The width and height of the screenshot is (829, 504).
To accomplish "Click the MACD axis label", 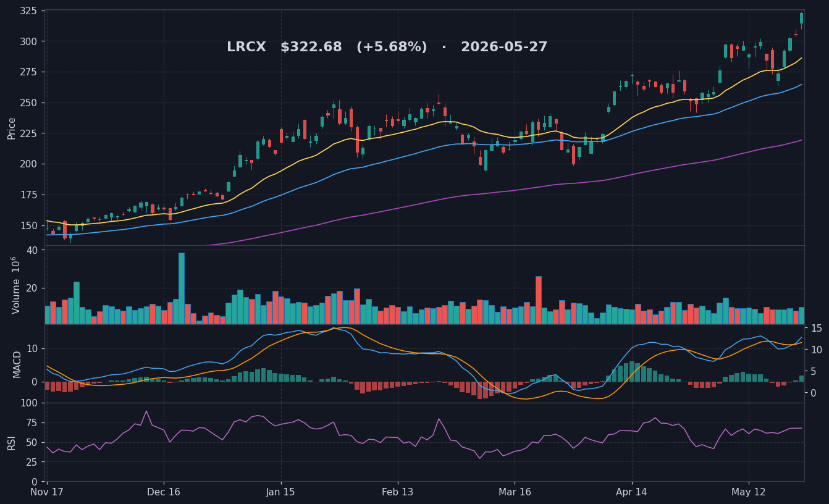I will (17, 364).
